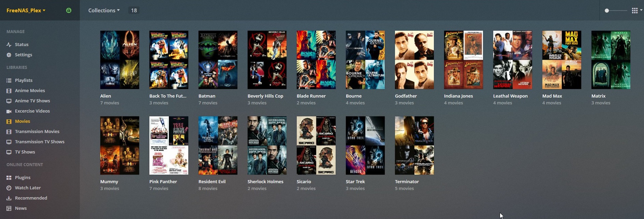Open the Mummy collection poster
Screen dimensions: 644x219
tap(120, 145)
